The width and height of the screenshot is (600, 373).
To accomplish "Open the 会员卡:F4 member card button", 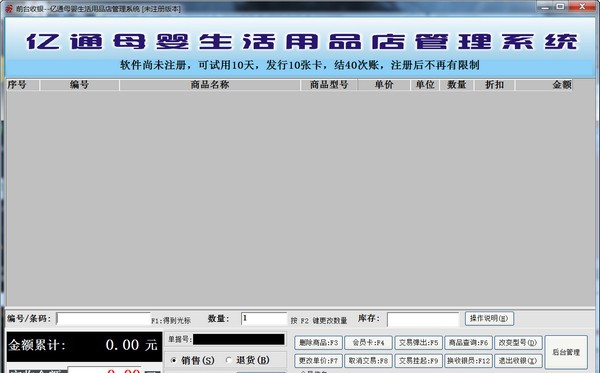I will point(368,343).
